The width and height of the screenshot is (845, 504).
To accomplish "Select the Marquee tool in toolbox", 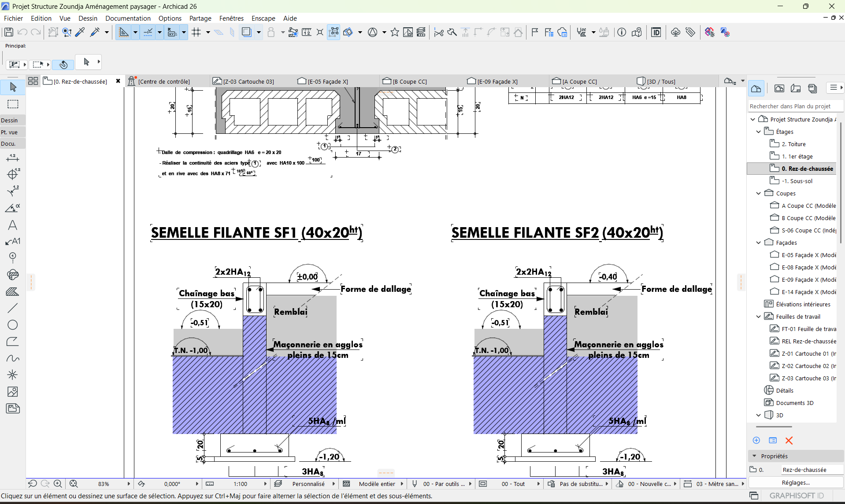I will [13, 104].
